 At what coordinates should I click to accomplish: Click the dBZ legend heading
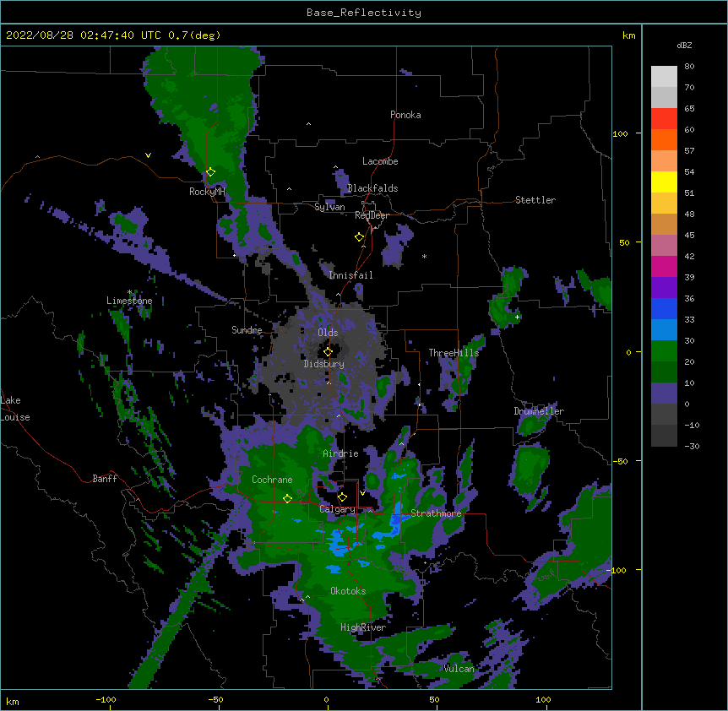(684, 45)
